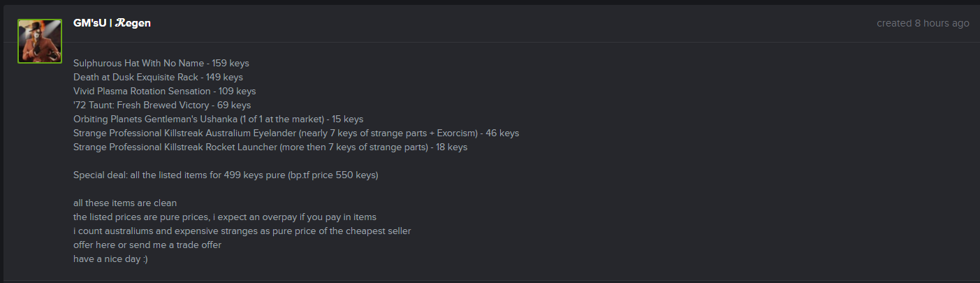Image resolution: width=980 pixels, height=283 pixels.
Task: Click the 'i count australiums' sentence
Action: coord(242,231)
